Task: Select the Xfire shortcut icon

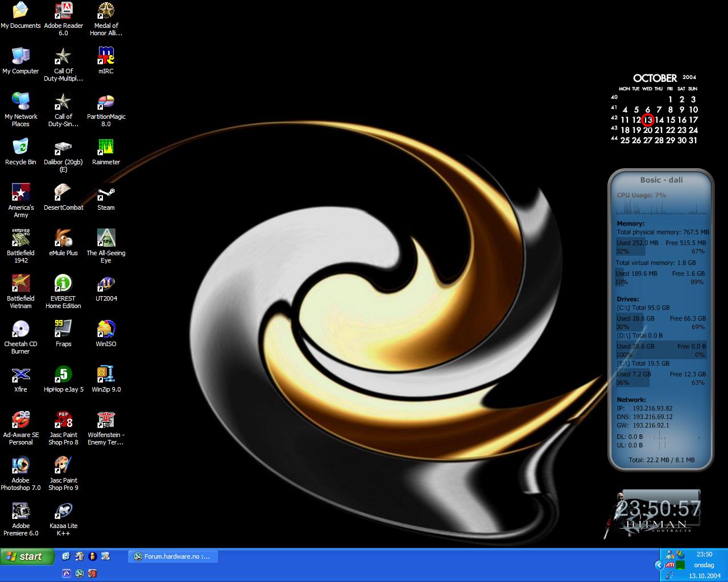Action: pyautogui.click(x=20, y=379)
